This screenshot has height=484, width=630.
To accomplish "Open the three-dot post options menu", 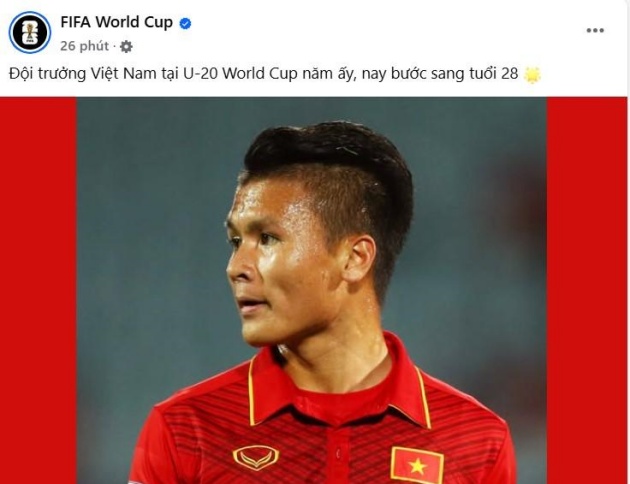I will coord(595,30).
